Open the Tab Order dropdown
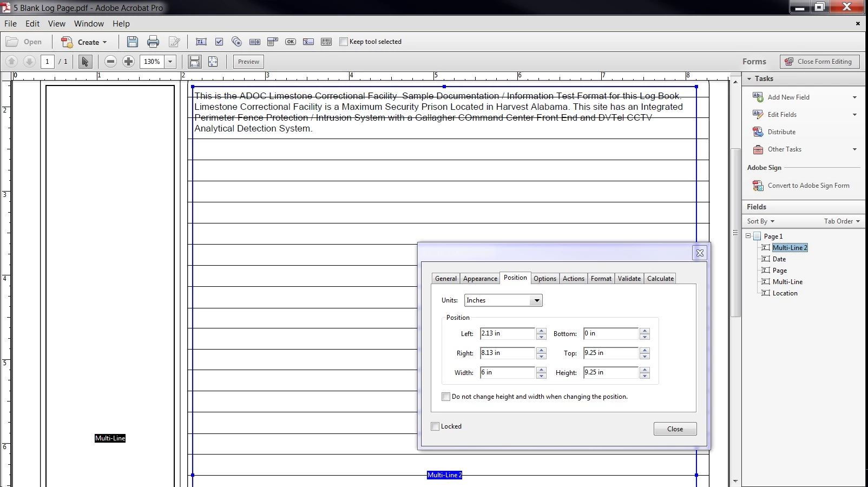This screenshot has width=868, height=487. (x=842, y=221)
